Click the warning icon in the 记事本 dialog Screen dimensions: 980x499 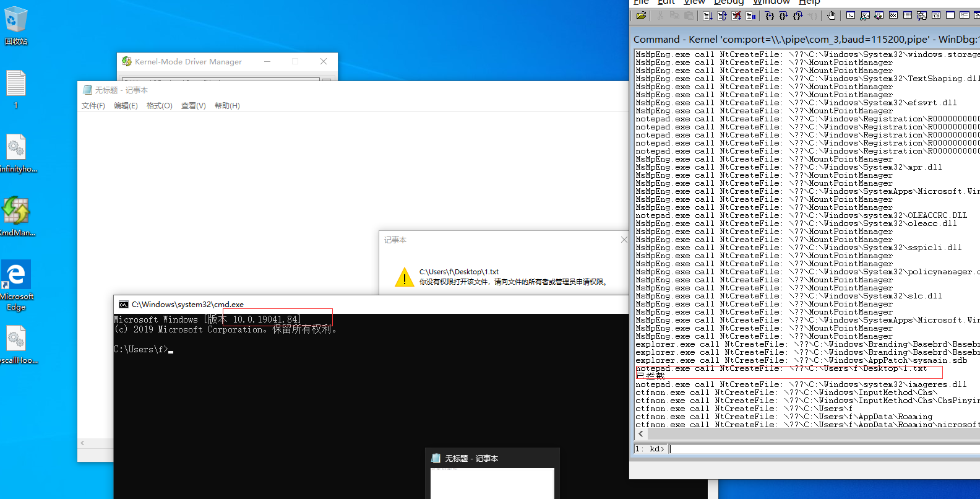tap(405, 277)
